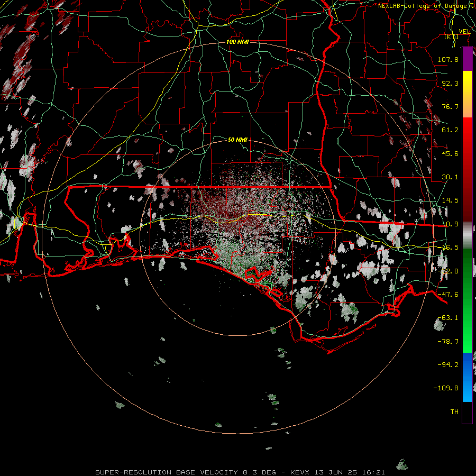The width and height of the screenshot is (476, 476).
Task: Click the 50 NMI range ring label
Action: (x=237, y=140)
